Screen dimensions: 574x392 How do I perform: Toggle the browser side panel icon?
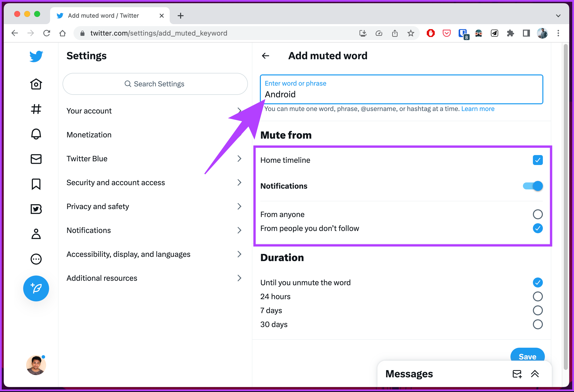tap(526, 33)
